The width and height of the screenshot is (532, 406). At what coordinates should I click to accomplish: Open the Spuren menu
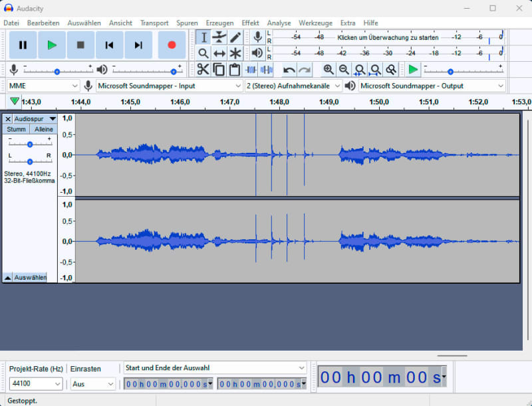coord(187,23)
